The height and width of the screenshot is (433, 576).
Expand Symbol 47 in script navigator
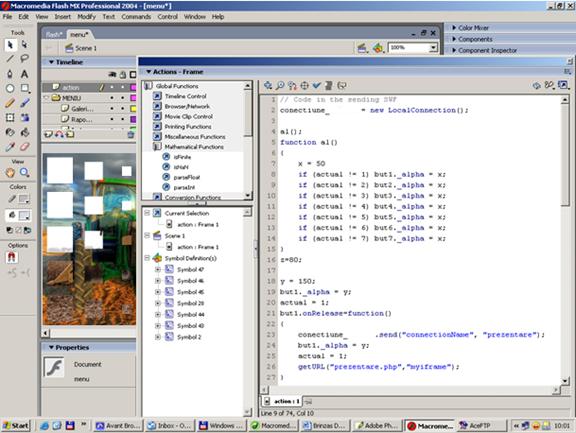158,270
